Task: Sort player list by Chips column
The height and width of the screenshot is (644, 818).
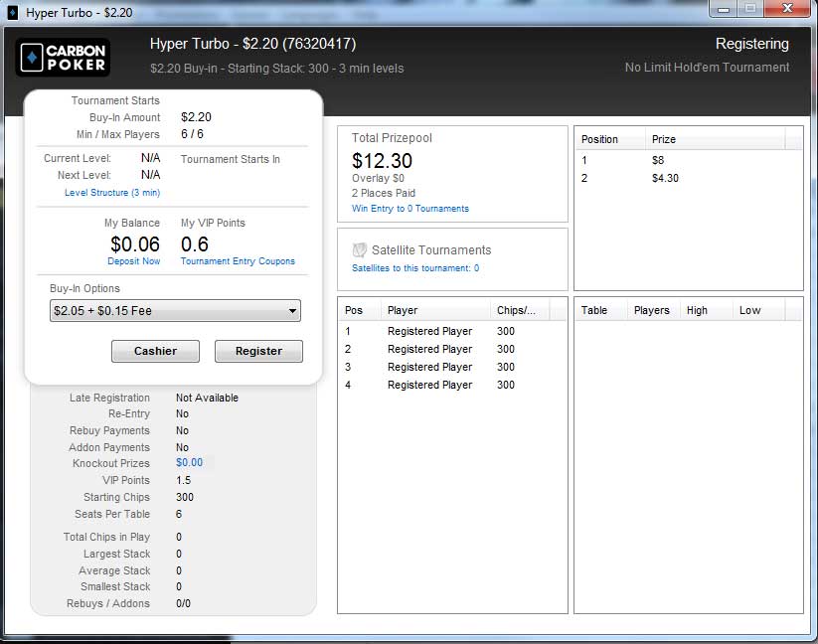Action: (520, 310)
